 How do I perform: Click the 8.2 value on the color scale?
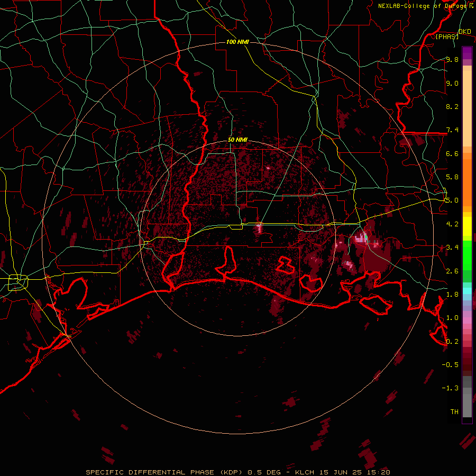452,106
